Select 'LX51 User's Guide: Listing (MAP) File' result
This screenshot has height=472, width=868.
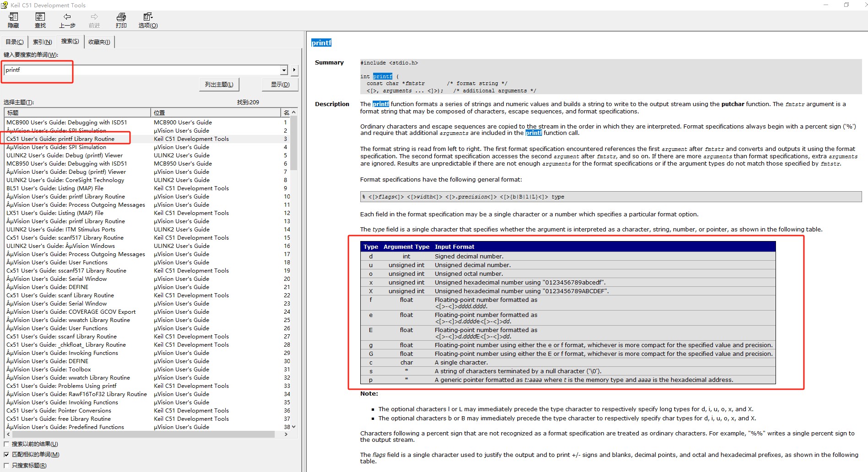pos(55,213)
